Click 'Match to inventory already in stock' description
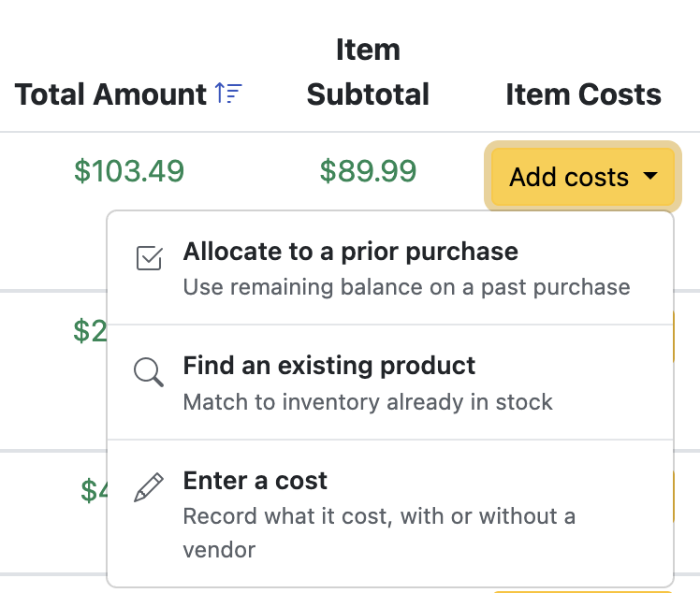Screen dimensions: 700x593 pos(368,402)
